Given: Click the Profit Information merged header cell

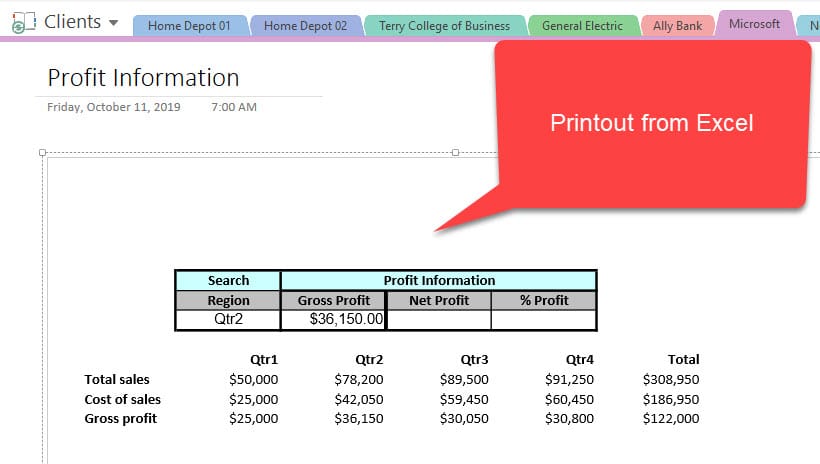Looking at the screenshot, I should pos(439,280).
